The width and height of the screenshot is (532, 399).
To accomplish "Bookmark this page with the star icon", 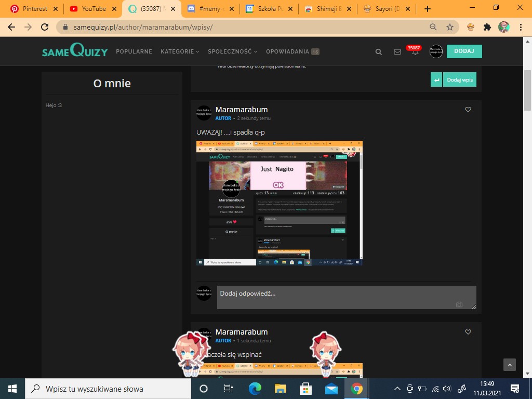I will click(x=450, y=27).
